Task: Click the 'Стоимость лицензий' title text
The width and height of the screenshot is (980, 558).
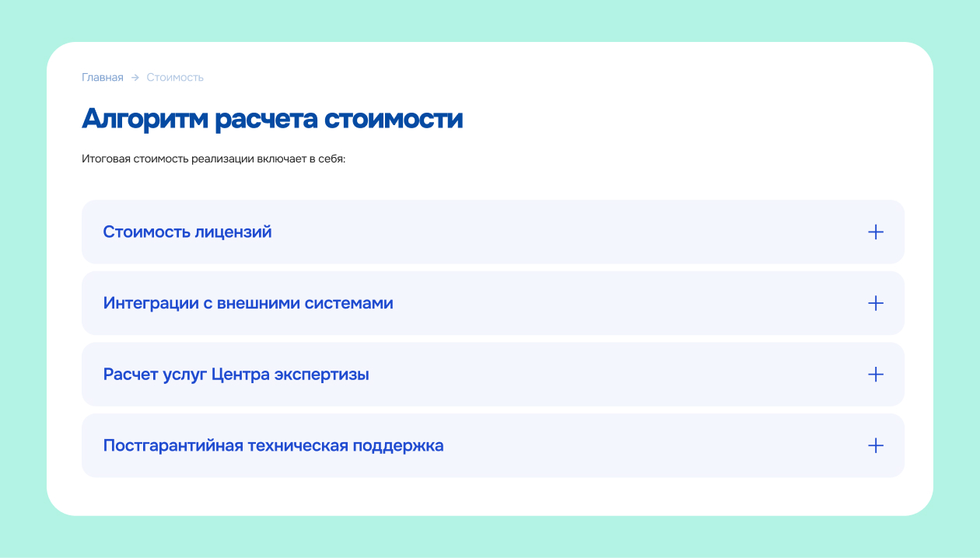Action: pyautogui.click(x=187, y=232)
